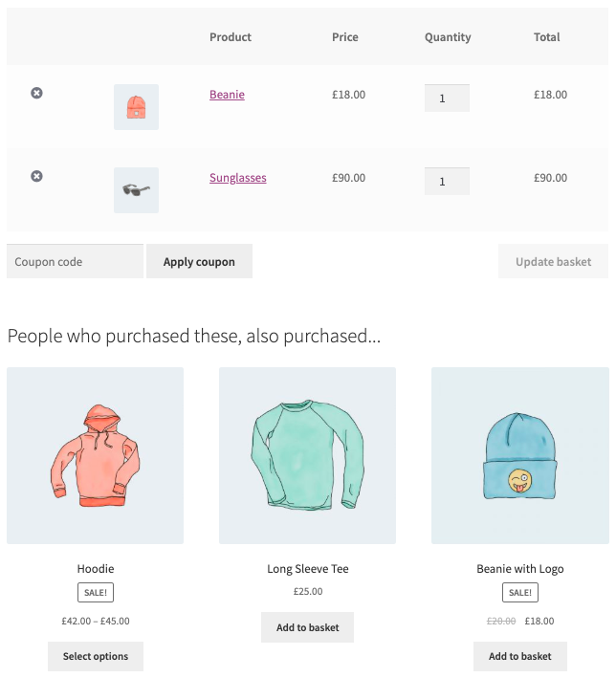
Task: Click the Update basket button
Action: (x=553, y=262)
